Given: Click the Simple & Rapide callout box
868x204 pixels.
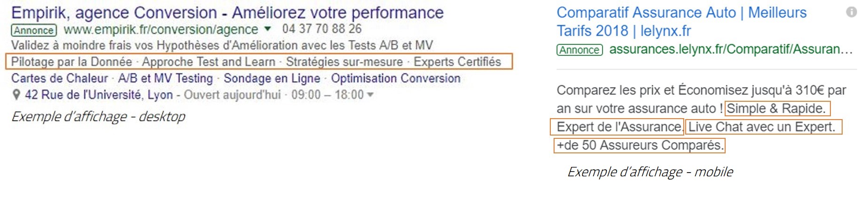Looking at the screenshot, I should click(777, 109).
